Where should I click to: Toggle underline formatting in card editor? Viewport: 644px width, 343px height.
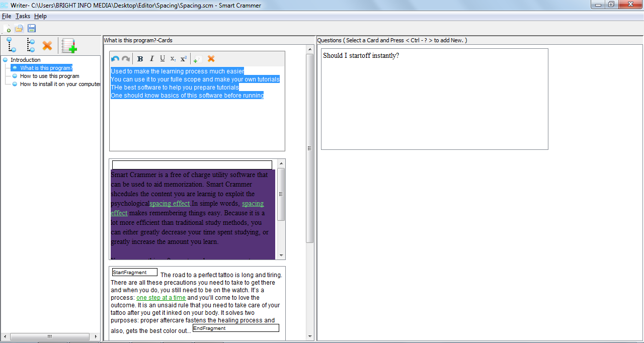point(163,59)
